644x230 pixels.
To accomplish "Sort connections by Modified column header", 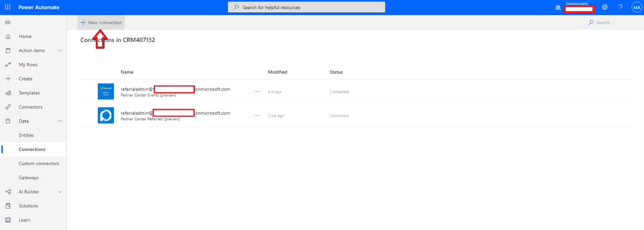I will point(277,72).
